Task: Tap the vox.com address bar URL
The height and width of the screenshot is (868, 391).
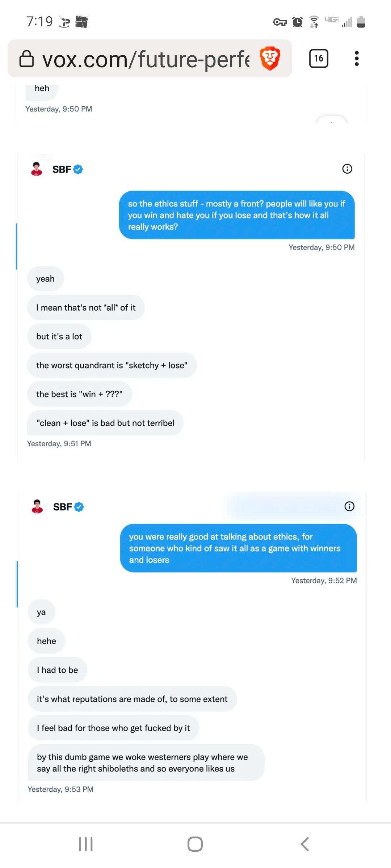Action: pos(146,59)
